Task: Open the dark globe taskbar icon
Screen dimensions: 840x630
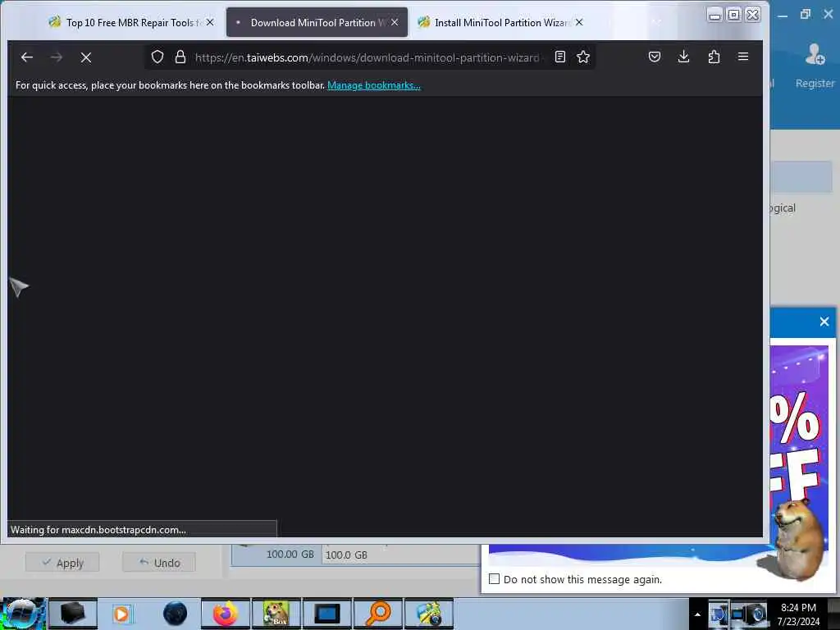Action: (x=175, y=614)
